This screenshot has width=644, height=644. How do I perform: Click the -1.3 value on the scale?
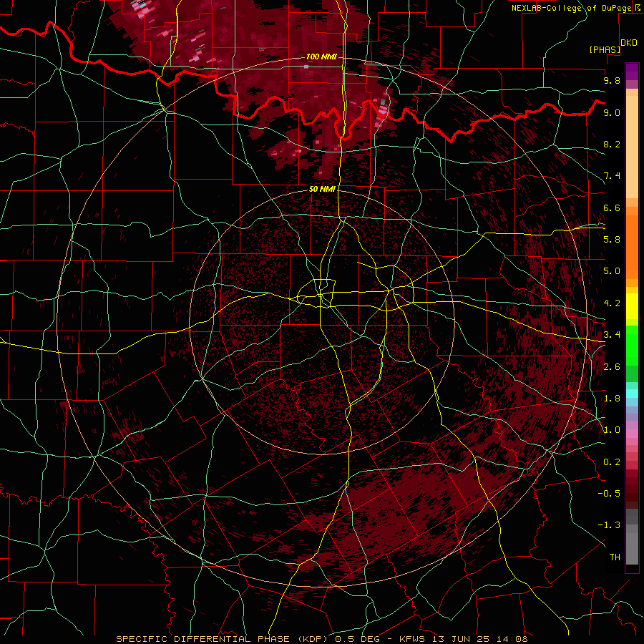609,525
